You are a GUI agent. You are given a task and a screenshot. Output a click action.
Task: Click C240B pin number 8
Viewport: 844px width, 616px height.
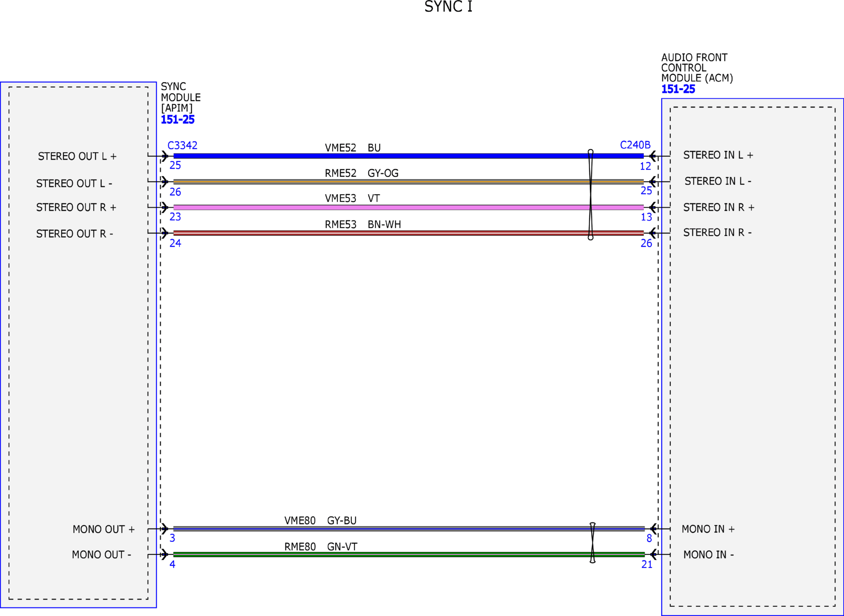click(x=649, y=538)
